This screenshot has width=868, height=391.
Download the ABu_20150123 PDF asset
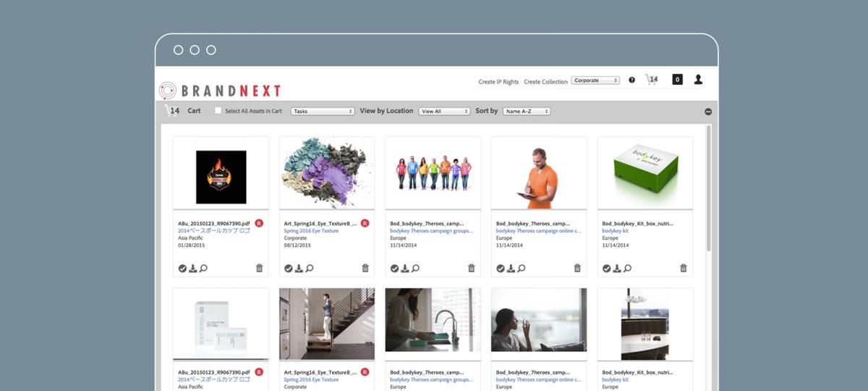click(x=193, y=268)
